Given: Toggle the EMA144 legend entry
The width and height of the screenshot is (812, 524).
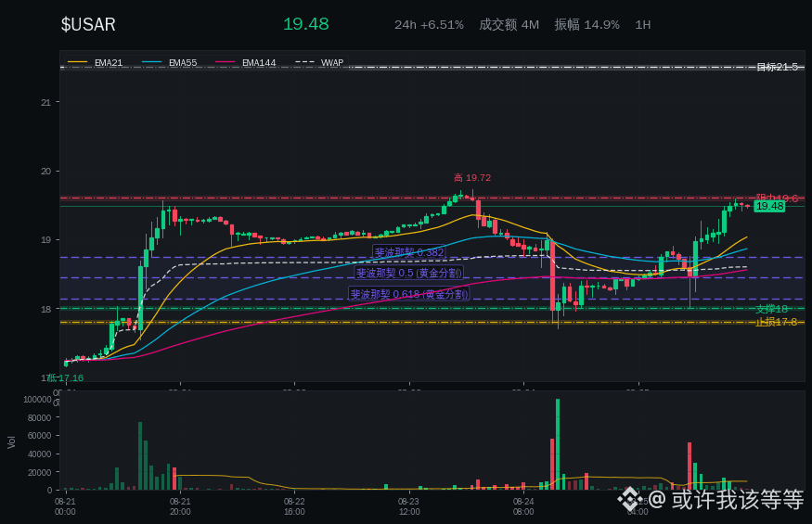Looking at the screenshot, I should [246, 63].
